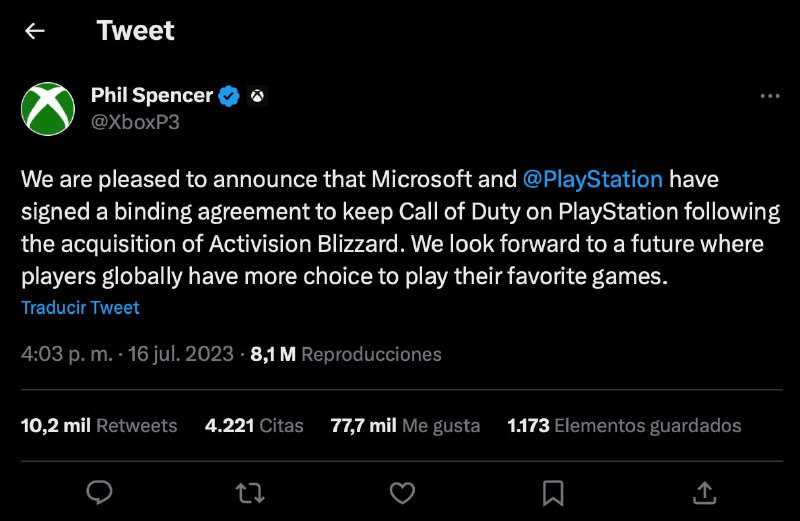The image size is (800, 521).
Task: Click the Traducir Tweet link
Action: point(80,308)
